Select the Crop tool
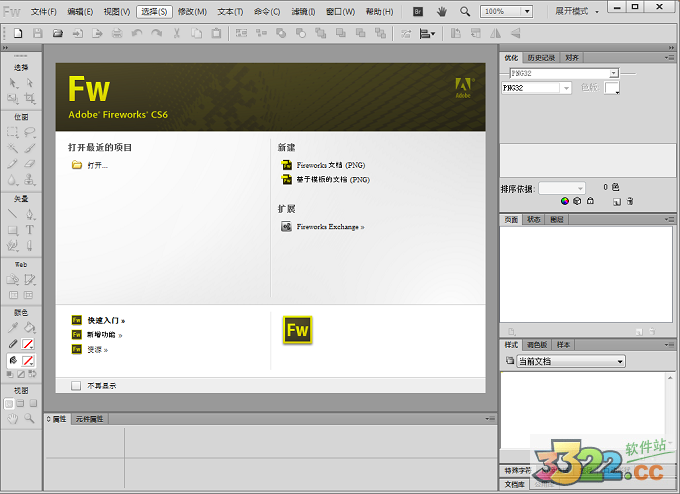Image resolution: width=680 pixels, height=494 pixels. point(29,99)
